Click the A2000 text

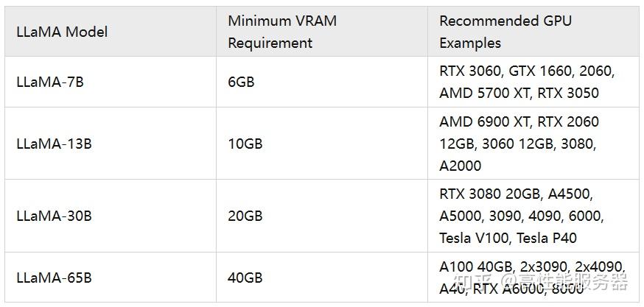(x=460, y=166)
